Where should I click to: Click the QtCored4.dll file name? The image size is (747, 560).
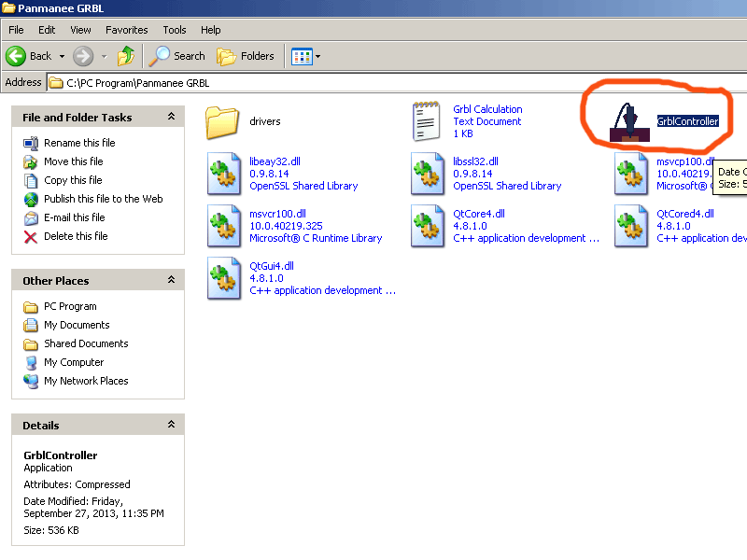tap(685, 214)
